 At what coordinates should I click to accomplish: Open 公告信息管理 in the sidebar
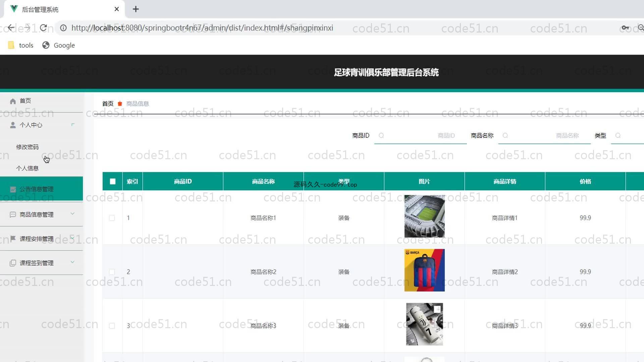42,189
